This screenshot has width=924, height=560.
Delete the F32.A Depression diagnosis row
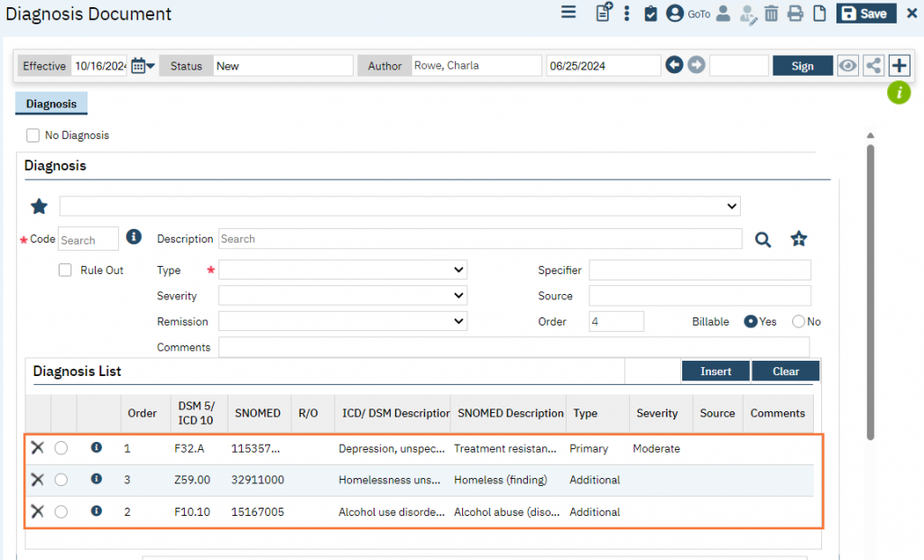(x=37, y=448)
